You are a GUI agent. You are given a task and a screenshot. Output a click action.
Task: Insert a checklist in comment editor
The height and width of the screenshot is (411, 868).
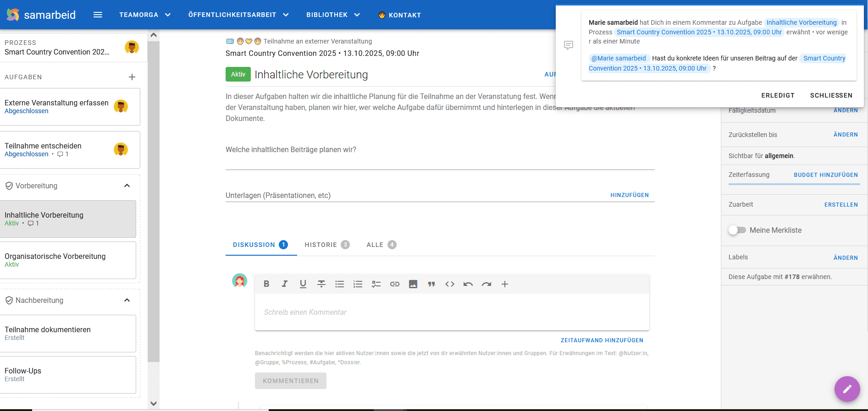click(x=376, y=284)
